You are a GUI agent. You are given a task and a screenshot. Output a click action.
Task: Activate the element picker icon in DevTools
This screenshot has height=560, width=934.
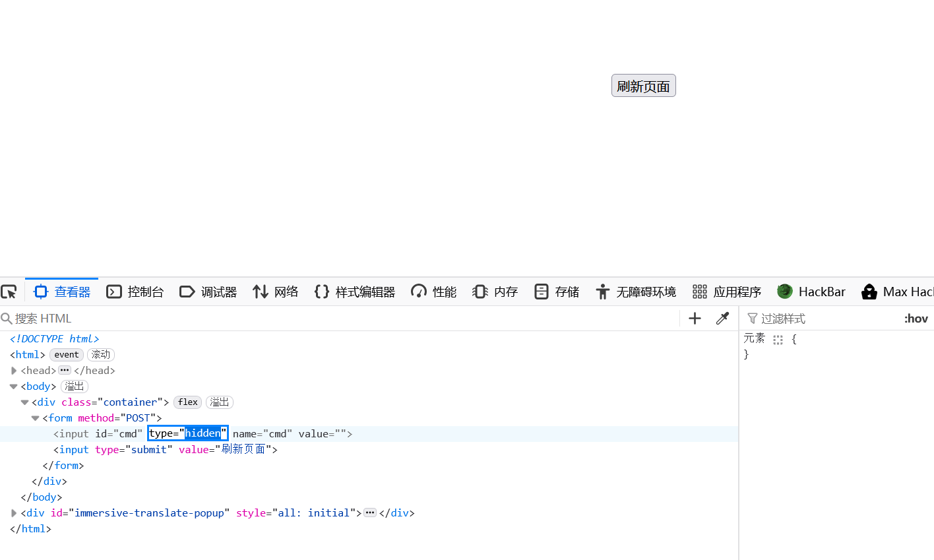pos(9,292)
